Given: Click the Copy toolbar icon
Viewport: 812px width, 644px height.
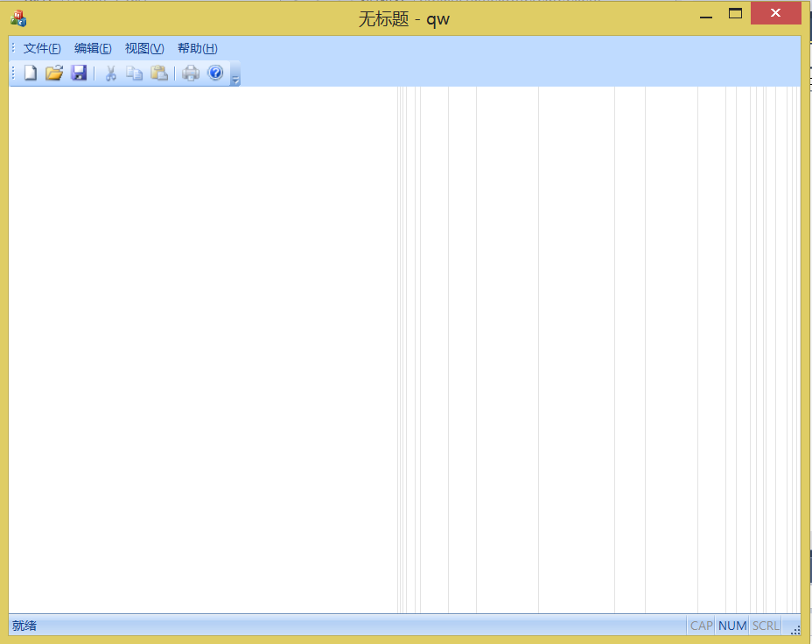Looking at the screenshot, I should click(x=134, y=73).
